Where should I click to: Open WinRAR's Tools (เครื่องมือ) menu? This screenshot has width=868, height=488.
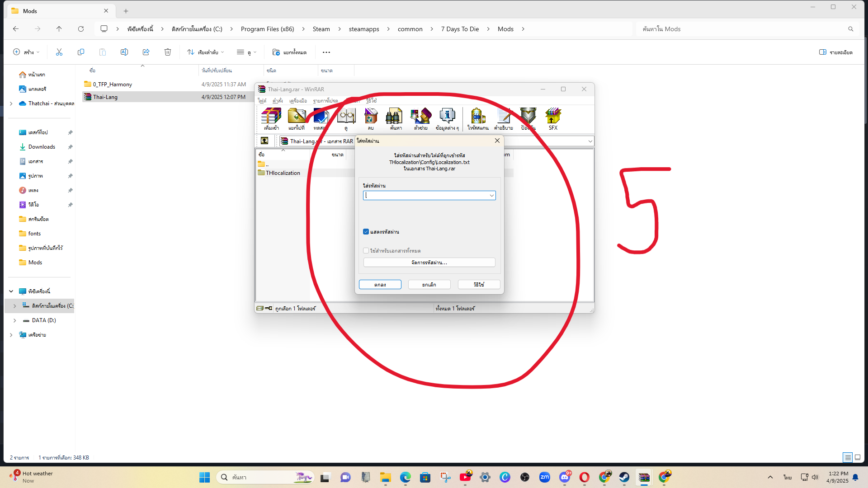pyautogui.click(x=298, y=101)
